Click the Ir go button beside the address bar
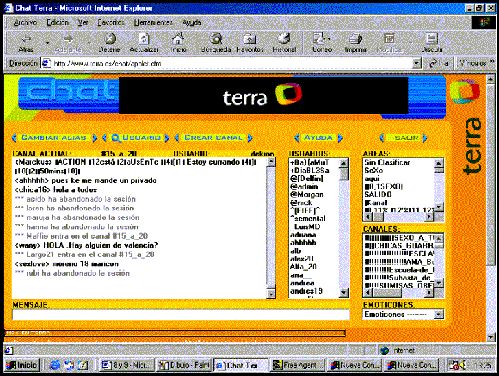This screenshot has width=499, height=376. point(439,63)
